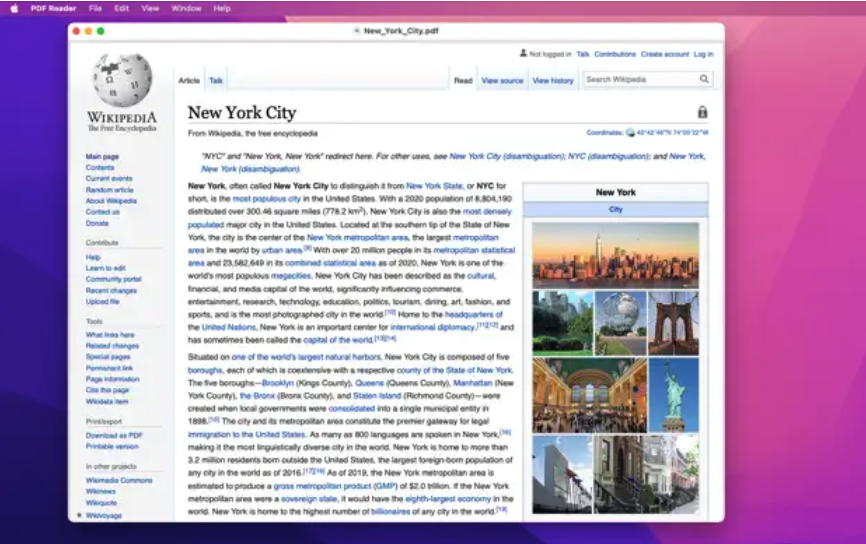Open the View source tab
This screenshot has height=544, width=866.
tap(502, 81)
